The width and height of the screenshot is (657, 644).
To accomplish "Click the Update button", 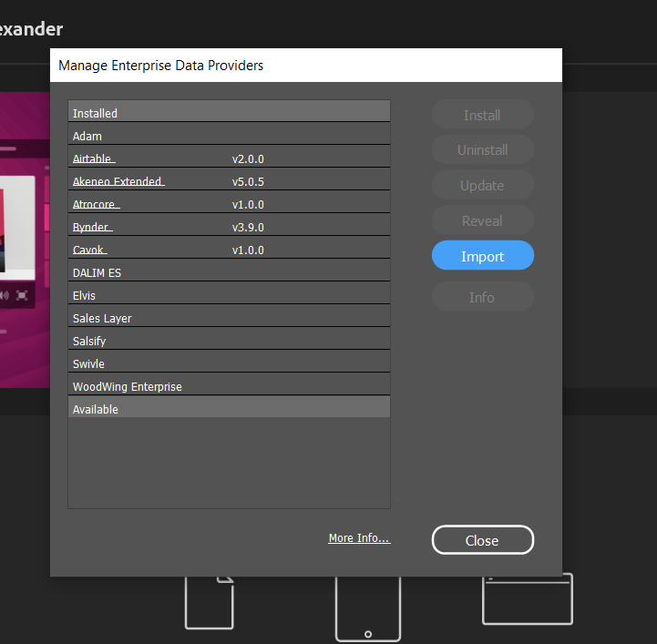I will [483, 185].
